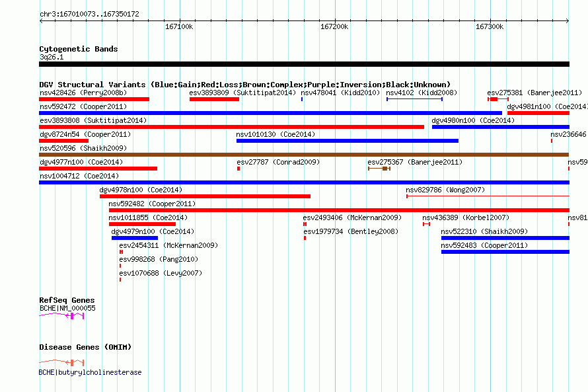Screen dimensions: 588x392
Task: Select the dgv4978n100 (Coe2014) label
Action: pyautogui.click(x=141, y=190)
